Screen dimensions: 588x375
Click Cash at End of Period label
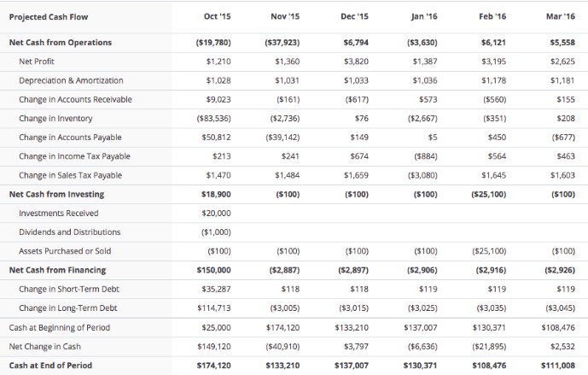click(x=50, y=366)
